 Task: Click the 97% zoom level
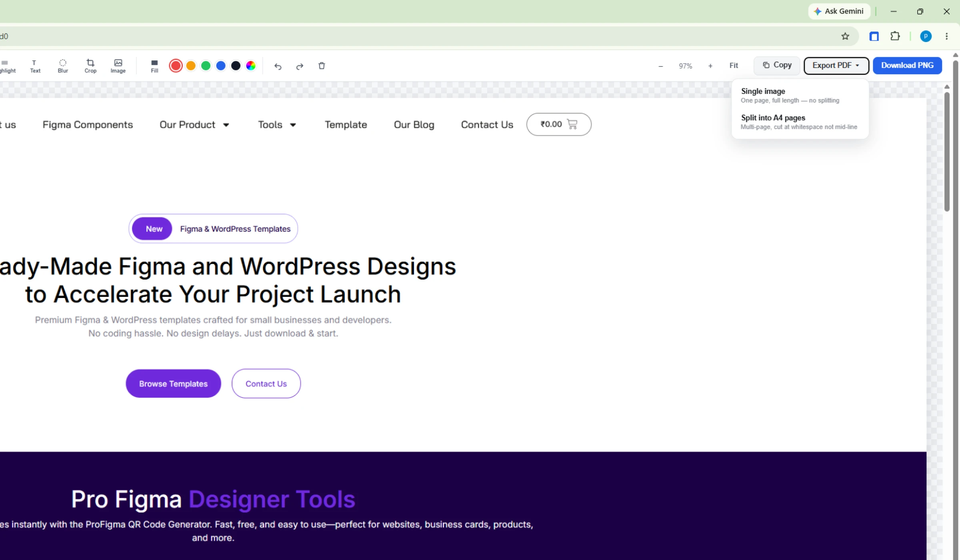pos(686,66)
